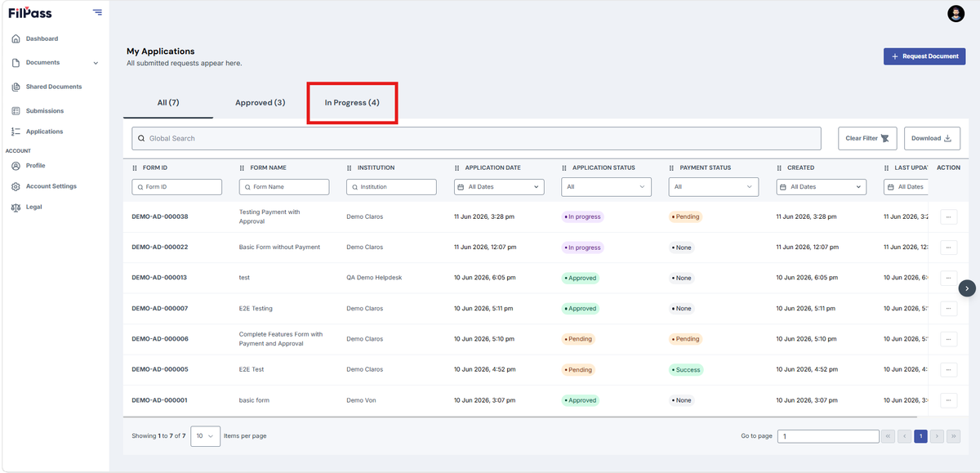Screen dimensions: 980x473
Task: Click the DEMO-AD-000038 form ID
Action: (x=160, y=216)
